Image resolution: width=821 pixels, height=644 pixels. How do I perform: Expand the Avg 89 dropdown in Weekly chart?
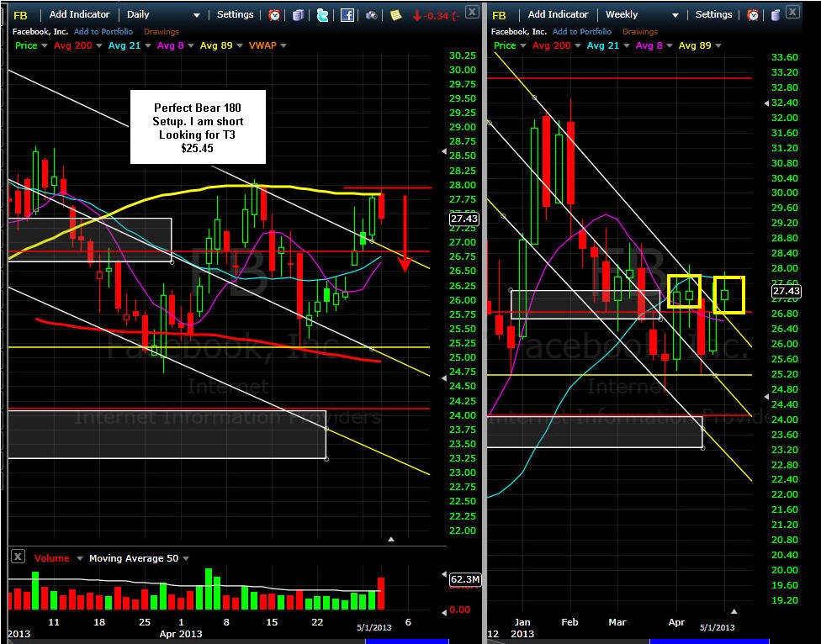[718, 46]
